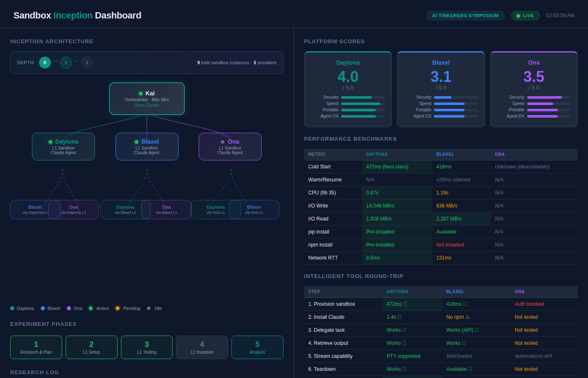
Task: Open the Kai orchestrator node
Action: tap(147, 99)
